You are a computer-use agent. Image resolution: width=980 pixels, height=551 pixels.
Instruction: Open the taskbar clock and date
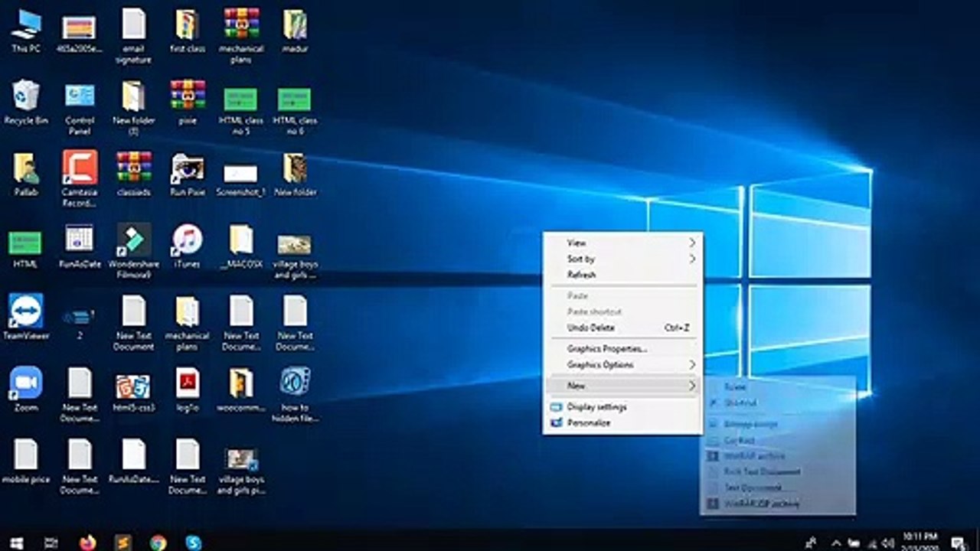click(x=920, y=542)
